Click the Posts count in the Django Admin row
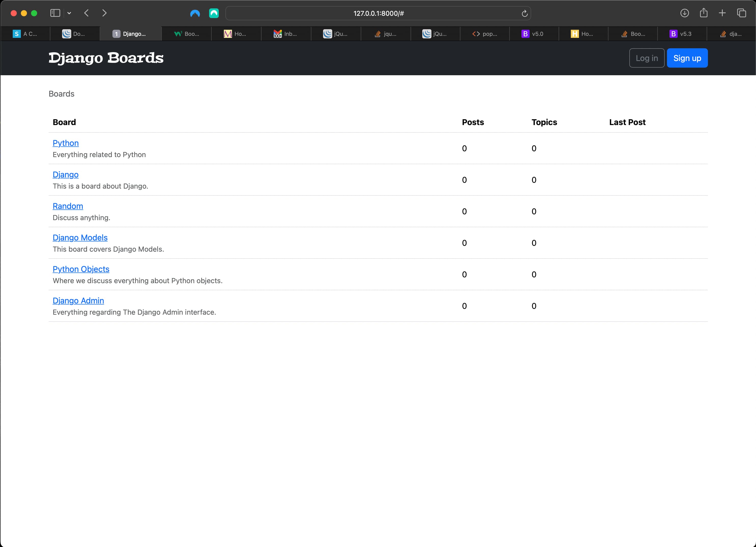Image resolution: width=756 pixels, height=547 pixels. click(x=464, y=306)
